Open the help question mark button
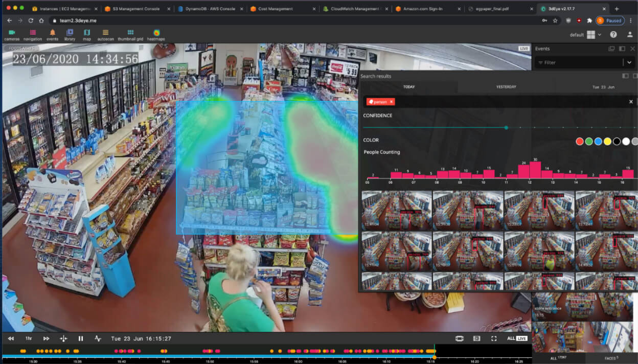The height and width of the screenshot is (364, 638). click(x=613, y=35)
